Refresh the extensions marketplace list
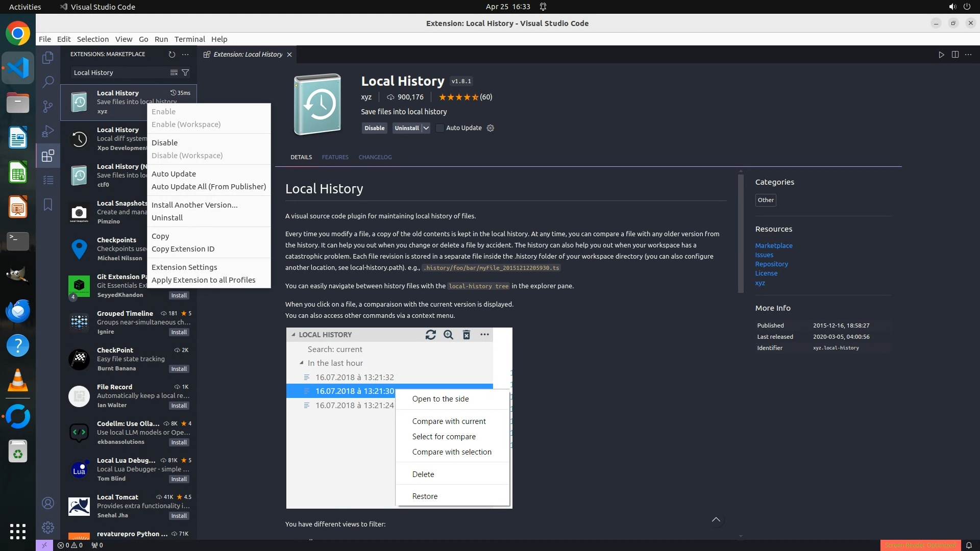Viewport: 980px width, 551px height. 172,54
